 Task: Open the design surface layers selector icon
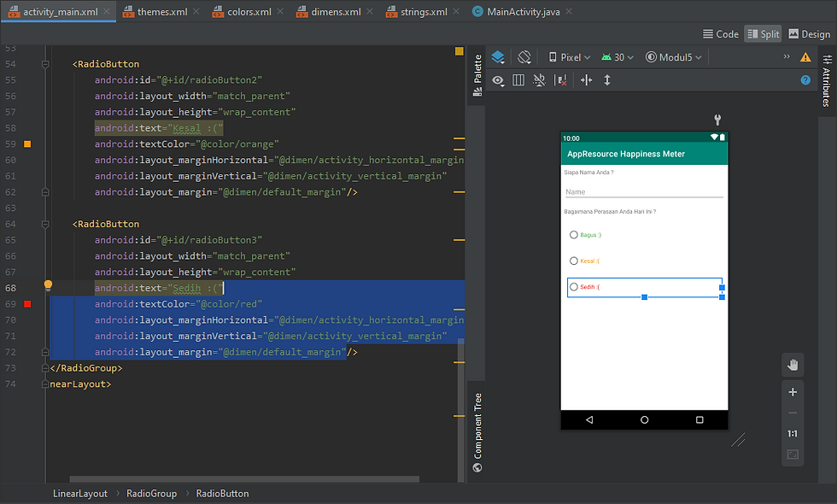[497, 57]
